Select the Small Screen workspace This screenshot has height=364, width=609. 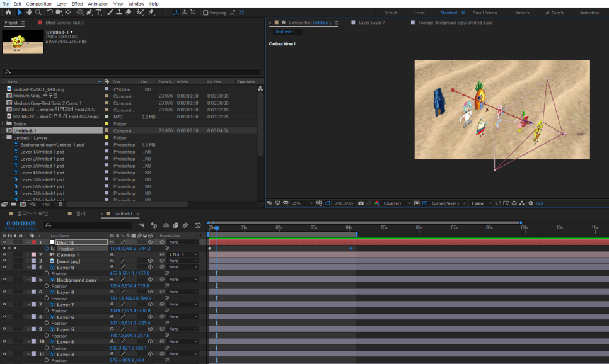tap(485, 13)
